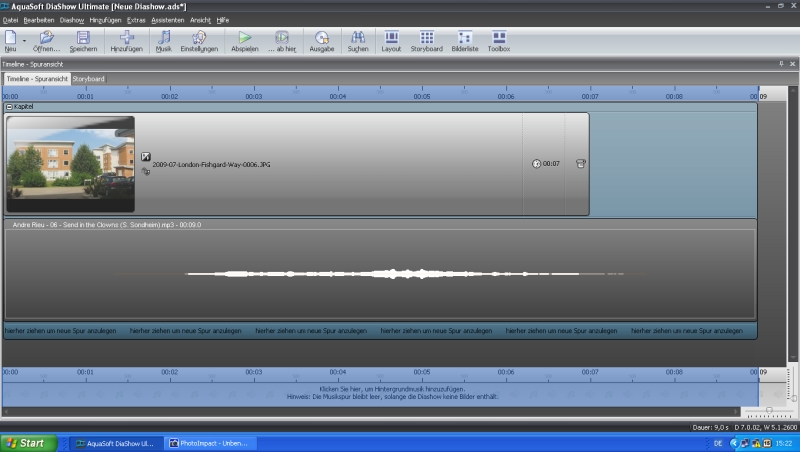800x452 pixels.
Task: Click the Hinzufügen plus icon
Action: click(126, 38)
